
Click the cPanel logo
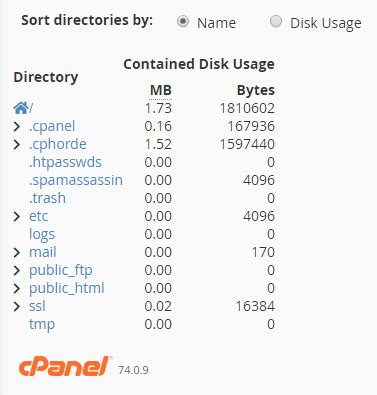(x=65, y=367)
